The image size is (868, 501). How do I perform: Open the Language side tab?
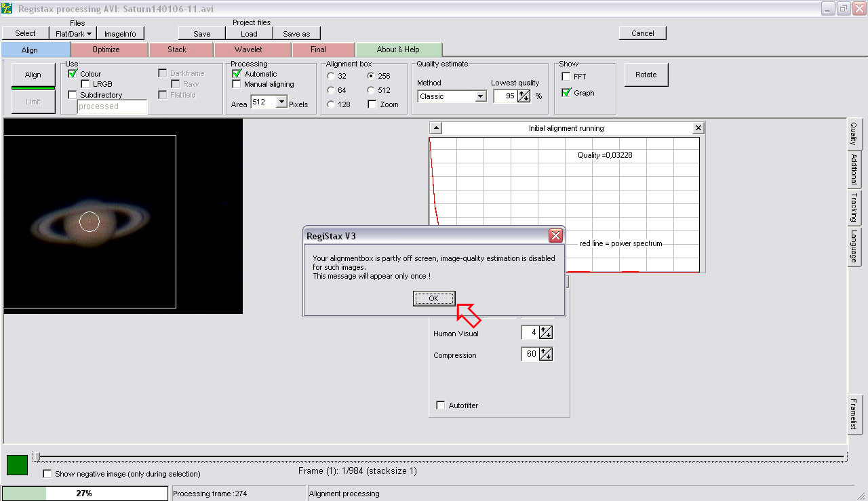[x=854, y=246]
